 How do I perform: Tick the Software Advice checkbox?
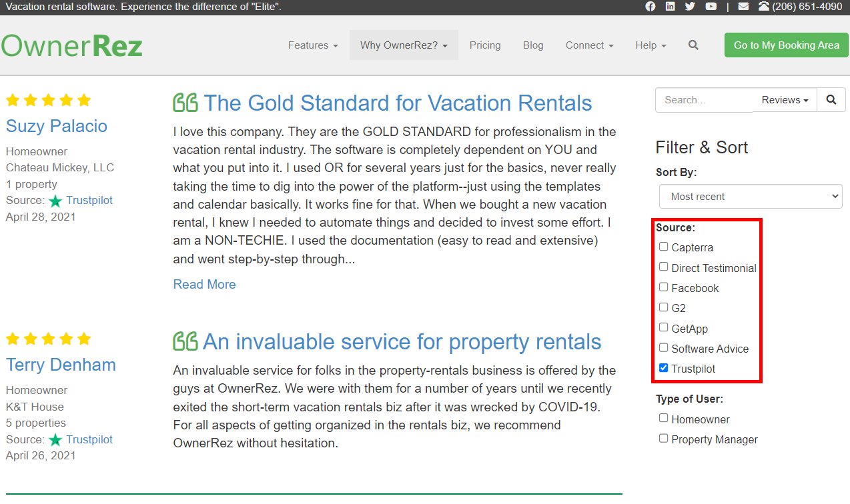663,347
